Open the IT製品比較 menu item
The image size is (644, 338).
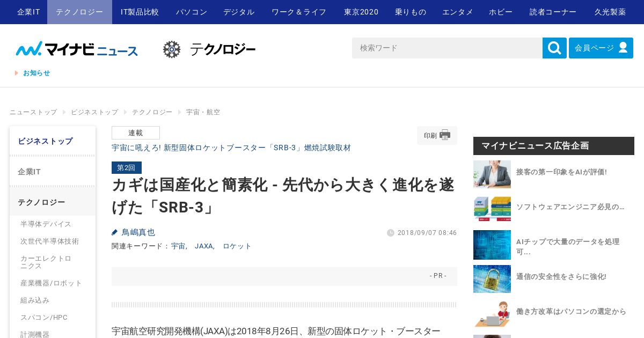(140, 12)
